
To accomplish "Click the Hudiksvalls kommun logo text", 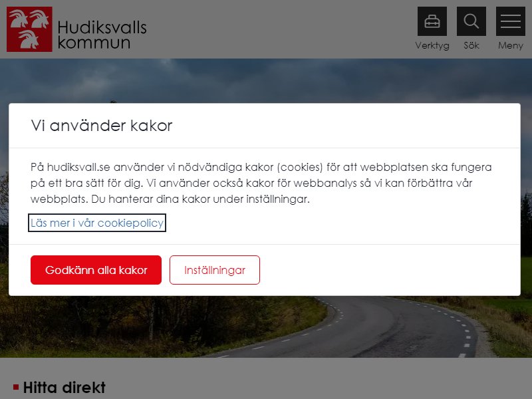I will (102, 35).
